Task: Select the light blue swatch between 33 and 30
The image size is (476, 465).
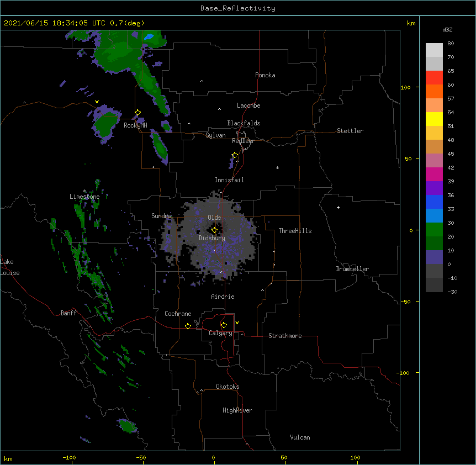Action: click(434, 215)
